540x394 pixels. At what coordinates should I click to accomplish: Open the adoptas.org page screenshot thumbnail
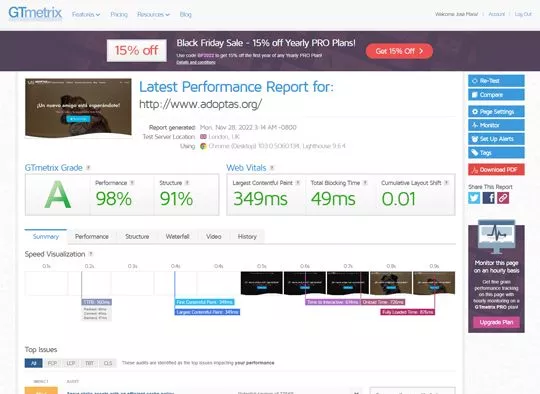[78, 108]
